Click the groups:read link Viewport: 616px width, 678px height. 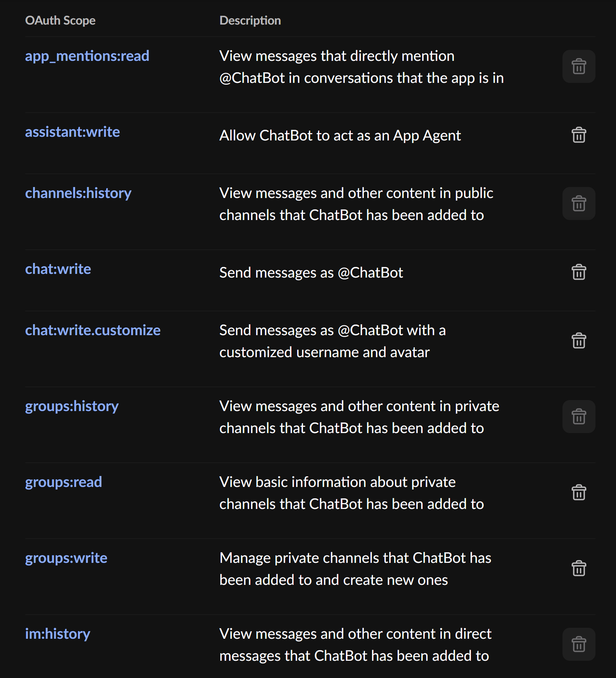63,482
